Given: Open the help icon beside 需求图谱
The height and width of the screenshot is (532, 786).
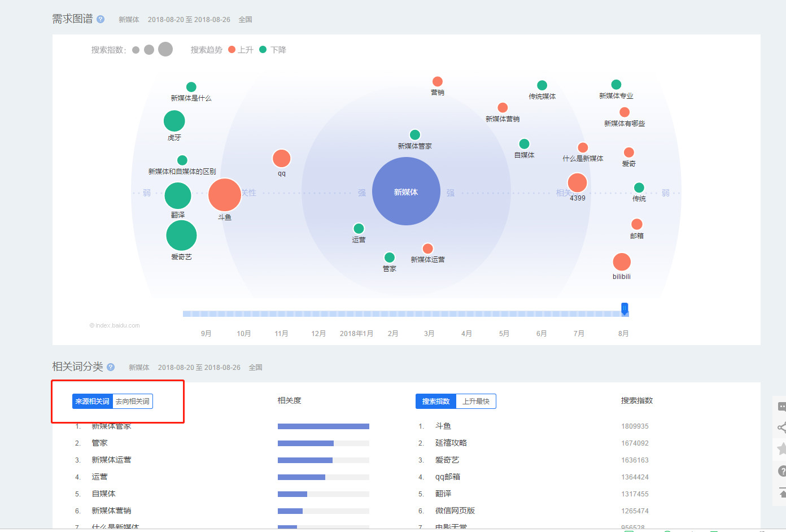Looking at the screenshot, I should pos(101,19).
